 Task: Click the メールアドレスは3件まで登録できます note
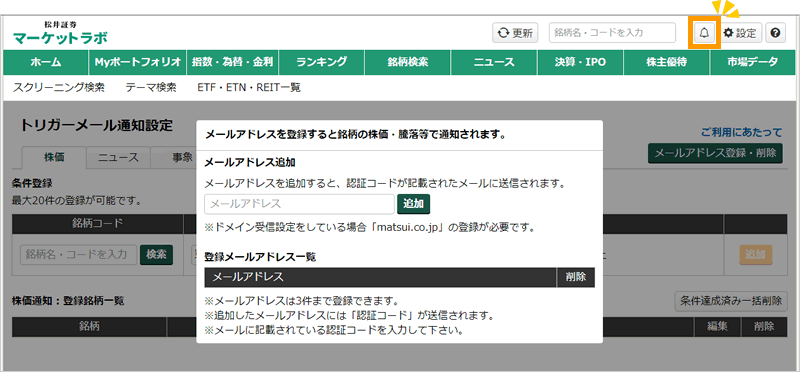point(302,300)
